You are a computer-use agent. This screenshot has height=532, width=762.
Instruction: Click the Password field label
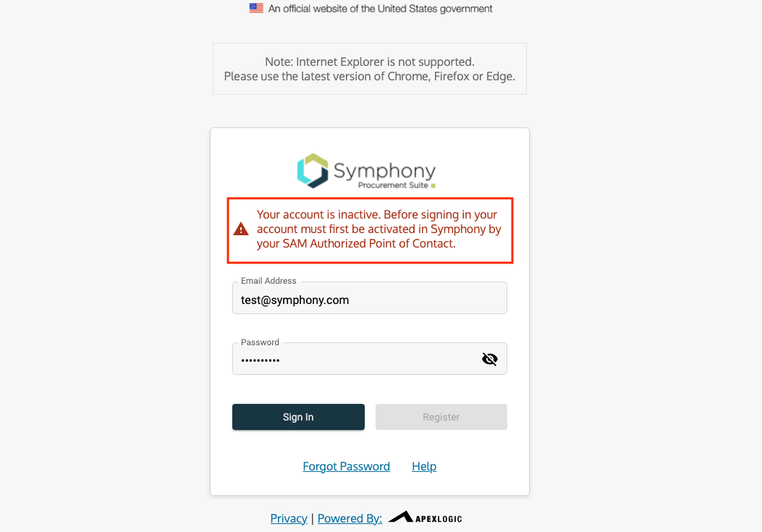(x=260, y=342)
